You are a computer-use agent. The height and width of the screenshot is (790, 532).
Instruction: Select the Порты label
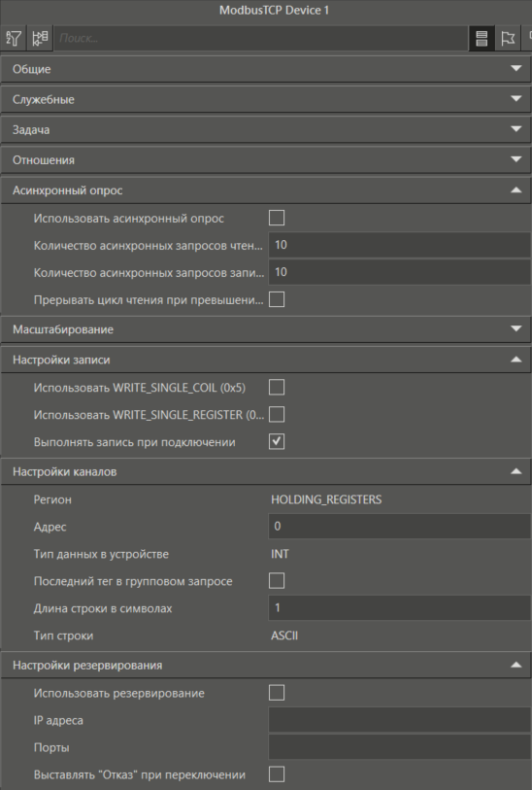(x=51, y=747)
